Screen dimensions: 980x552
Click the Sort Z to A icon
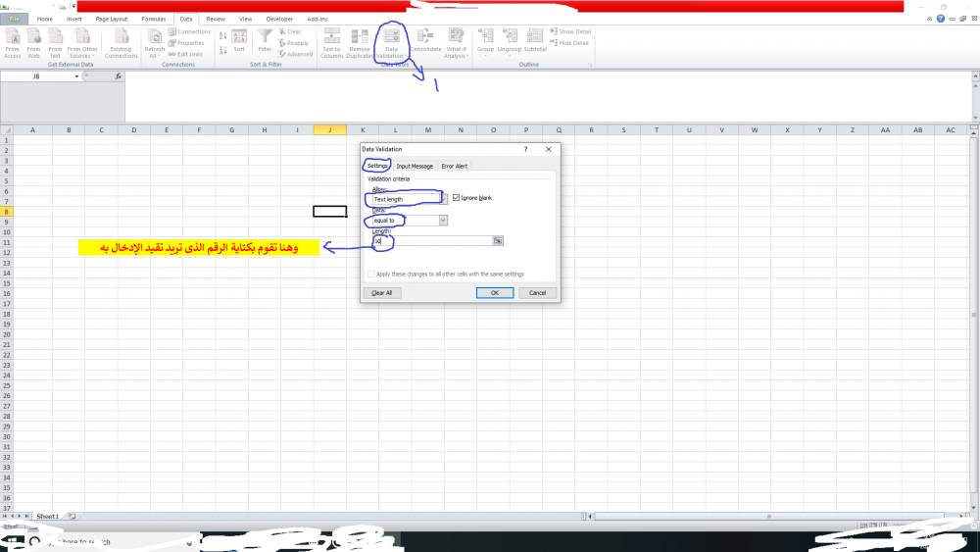tap(223, 50)
